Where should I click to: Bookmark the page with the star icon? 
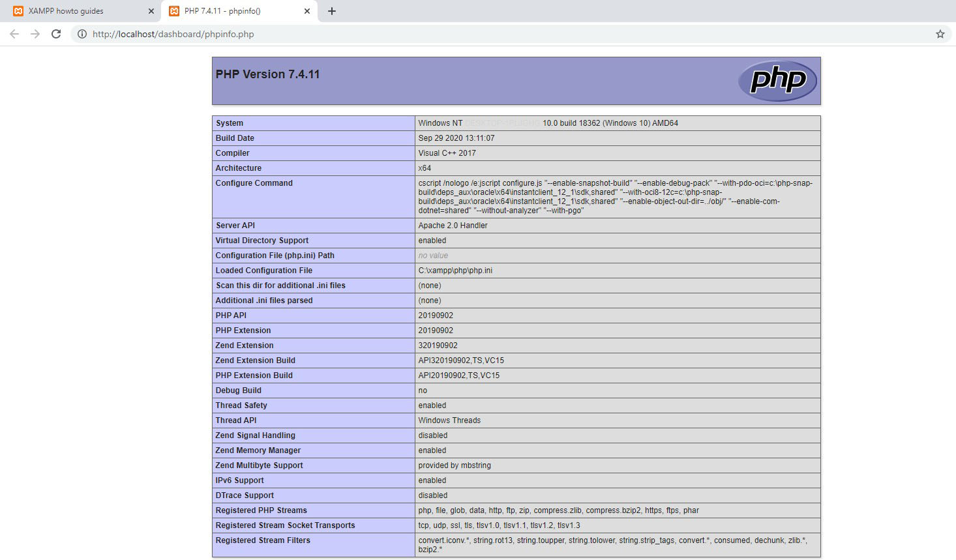click(x=939, y=34)
